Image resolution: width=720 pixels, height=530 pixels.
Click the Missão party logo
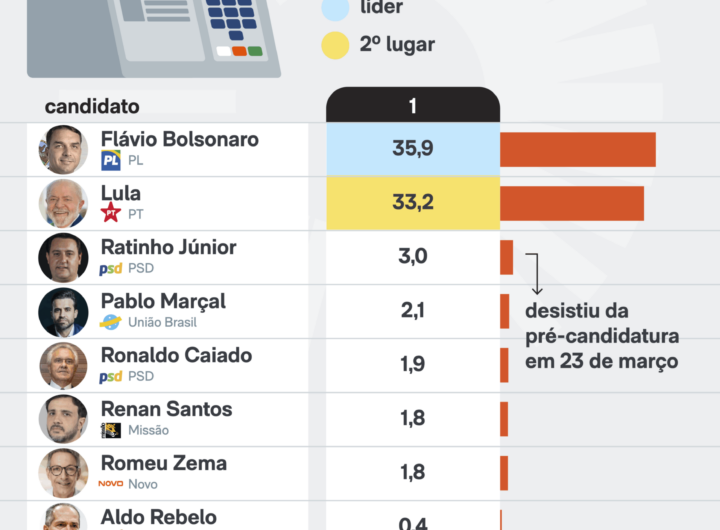pos(110,430)
